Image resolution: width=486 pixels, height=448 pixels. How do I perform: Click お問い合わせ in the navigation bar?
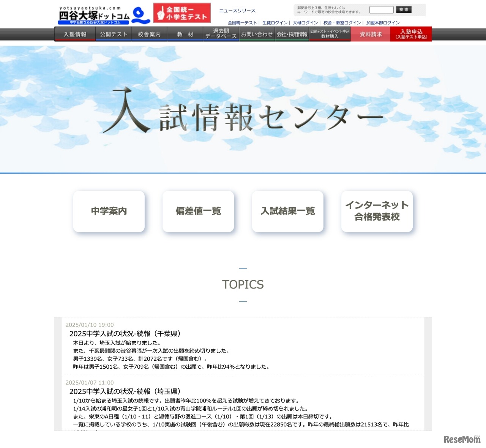pos(257,34)
